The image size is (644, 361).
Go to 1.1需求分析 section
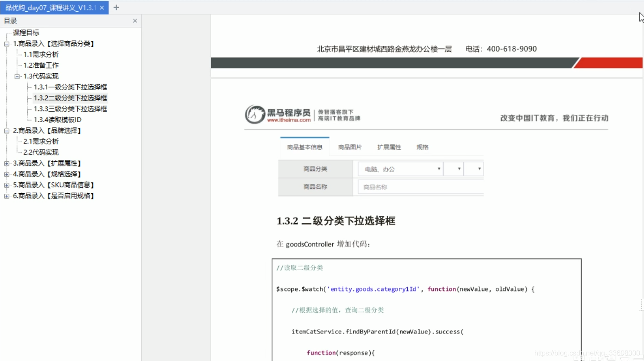41,55
